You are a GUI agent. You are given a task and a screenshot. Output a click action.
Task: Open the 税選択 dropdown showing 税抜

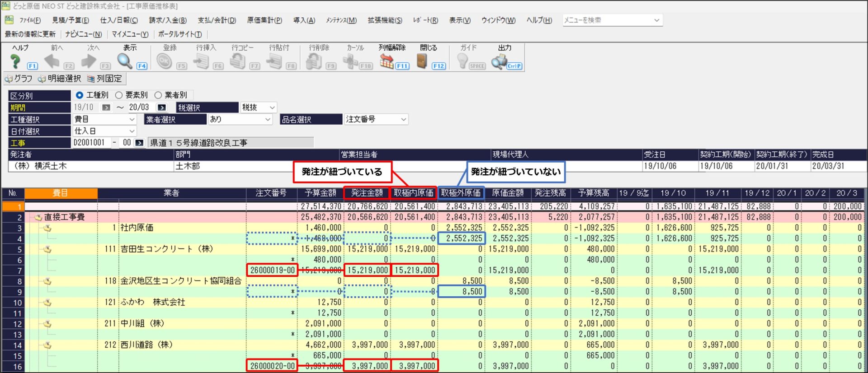(259, 107)
